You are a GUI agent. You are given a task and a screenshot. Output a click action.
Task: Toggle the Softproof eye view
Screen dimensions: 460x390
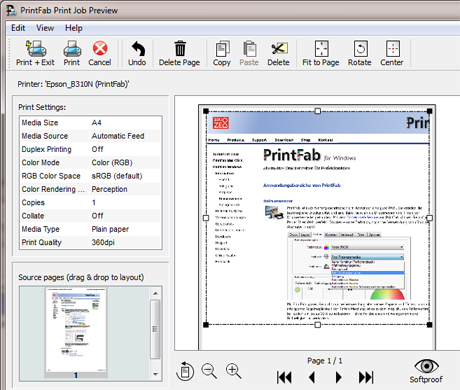(x=426, y=371)
